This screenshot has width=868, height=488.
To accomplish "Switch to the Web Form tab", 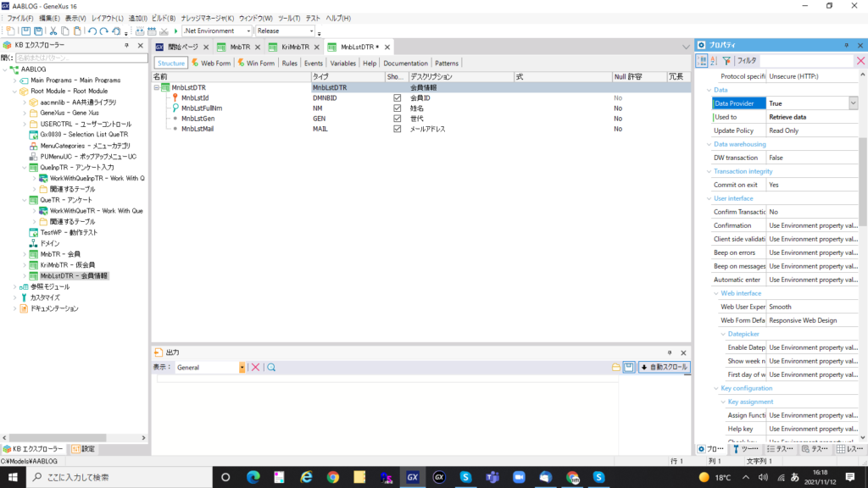I will 211,63.
